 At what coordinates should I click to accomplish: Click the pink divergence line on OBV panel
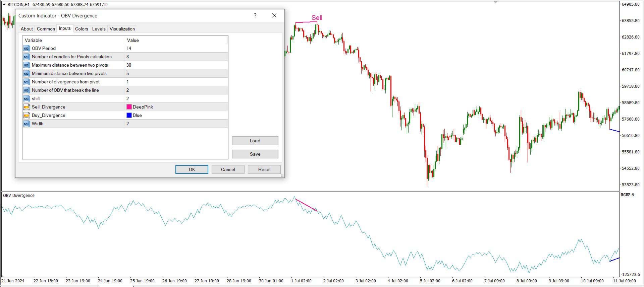coord(306,206)
